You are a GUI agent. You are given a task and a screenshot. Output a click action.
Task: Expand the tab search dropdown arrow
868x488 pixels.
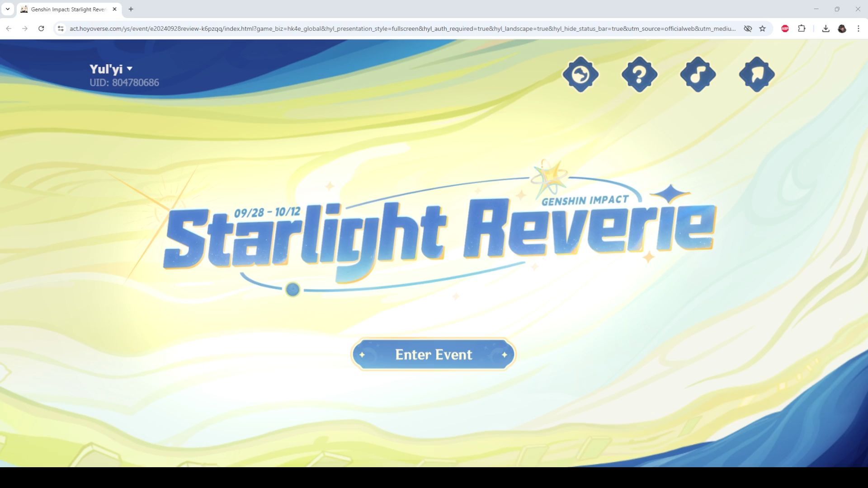[8, 9]
